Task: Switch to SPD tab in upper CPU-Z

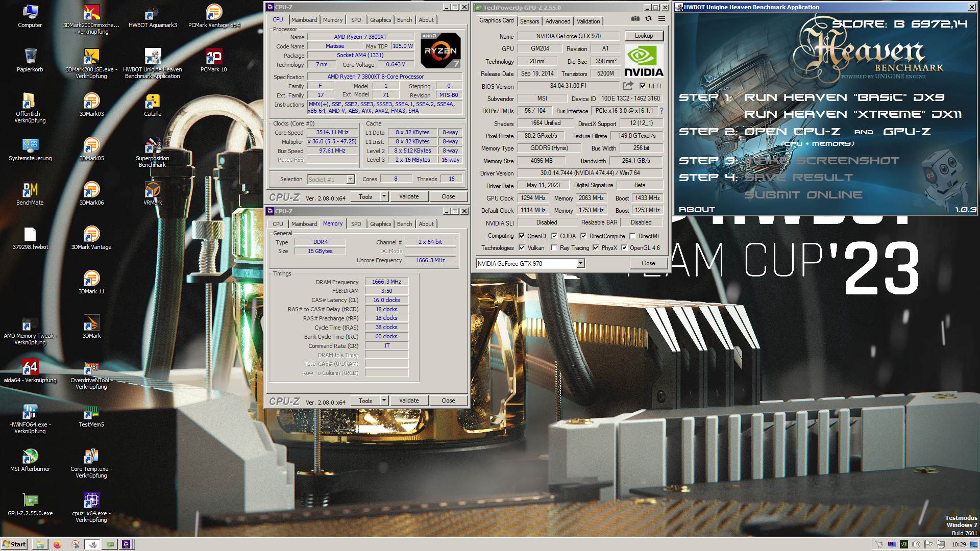Action: pyautogui.click(x=356, y=20)
